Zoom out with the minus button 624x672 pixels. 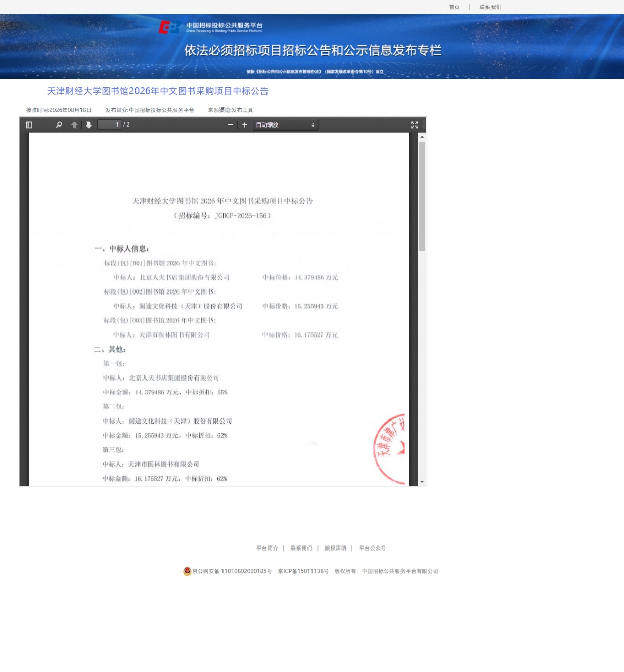point(230,125)
